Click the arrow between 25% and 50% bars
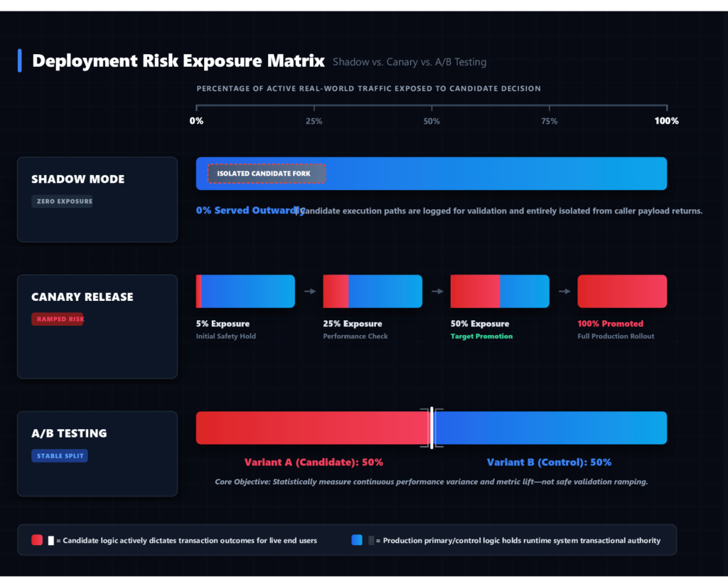 click(x=437, y=292)
